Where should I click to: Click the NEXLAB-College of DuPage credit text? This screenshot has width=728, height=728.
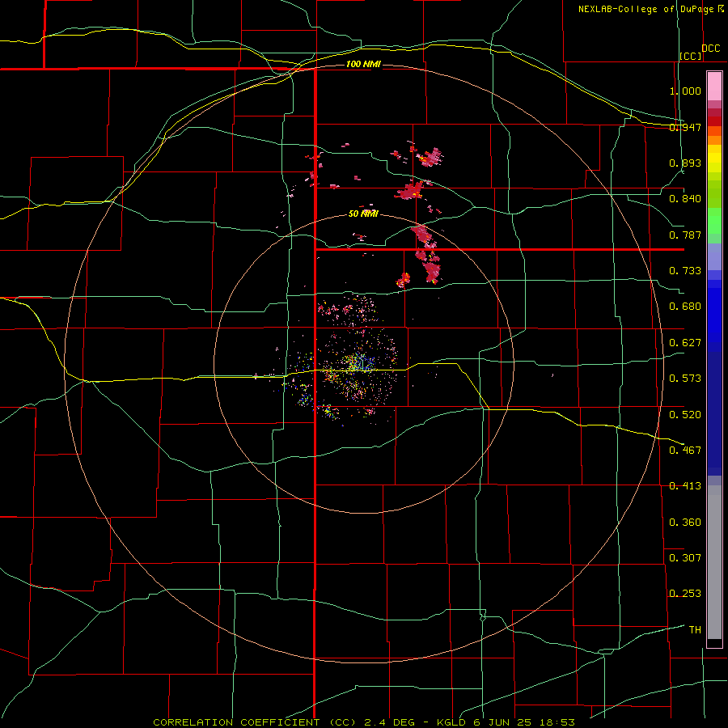pos(647,9)
